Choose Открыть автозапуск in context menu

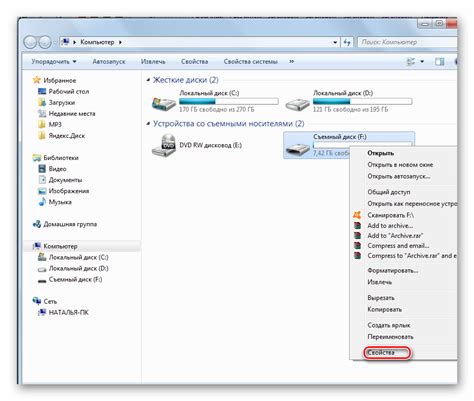click(399, 176)
